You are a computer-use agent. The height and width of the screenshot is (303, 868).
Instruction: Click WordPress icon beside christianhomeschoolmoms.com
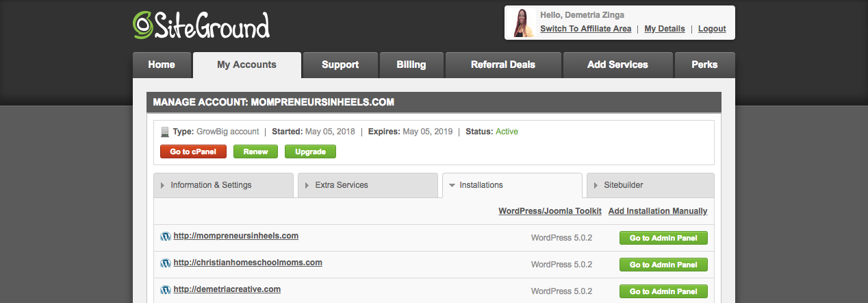[x=165, y=263]
